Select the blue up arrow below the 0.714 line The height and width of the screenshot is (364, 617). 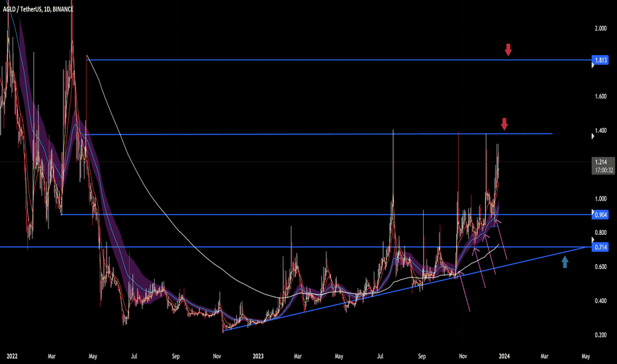(x=565, y=262)
